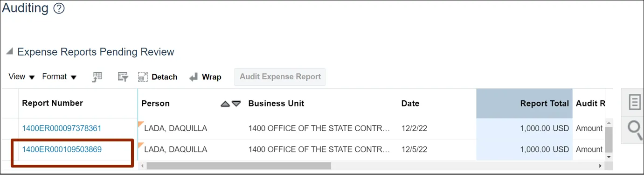Collapse Expense Reports Pending Review section
Viewport: 644px width, 175px height.
pyautogui.click(x=9, y=52)
